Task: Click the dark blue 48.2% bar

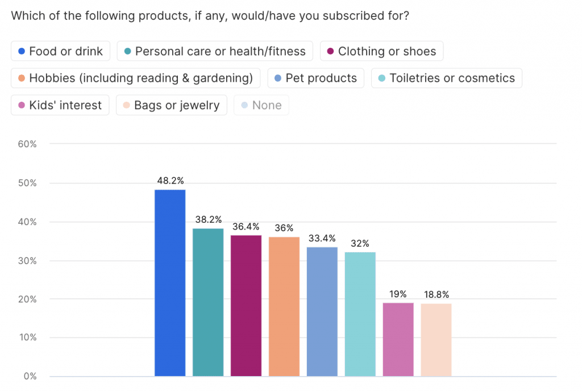Action: 170,283
